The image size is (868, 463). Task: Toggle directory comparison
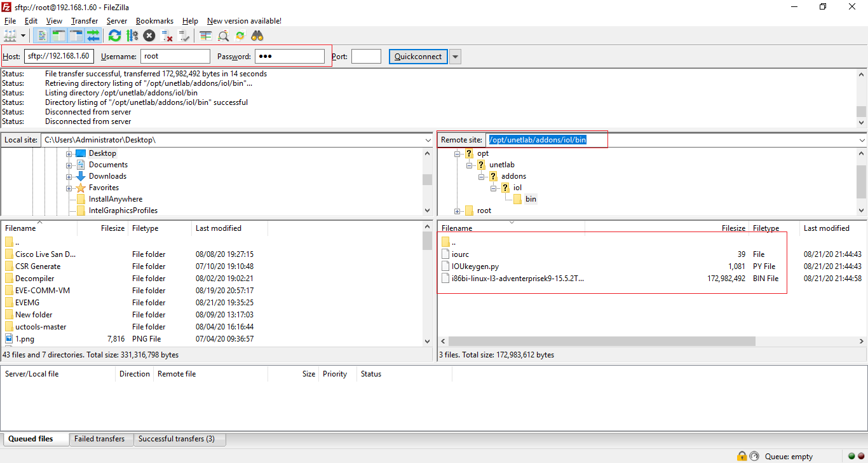coord(223,36)
